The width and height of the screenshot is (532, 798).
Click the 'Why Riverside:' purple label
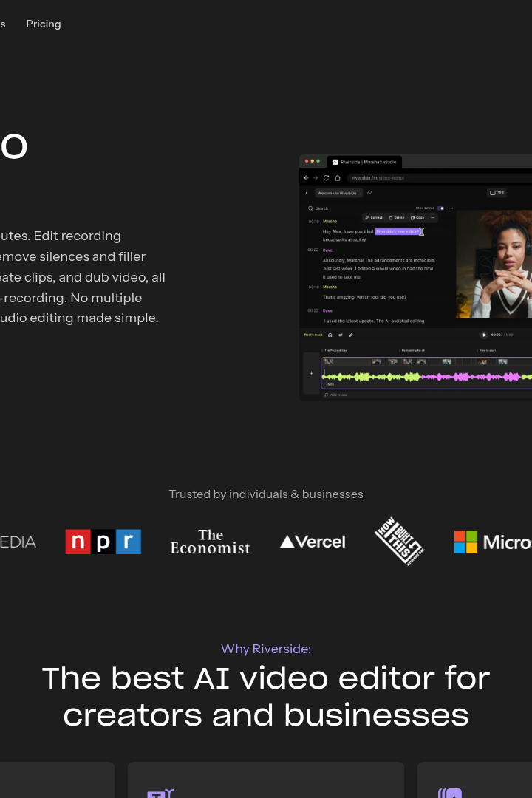[266, 649]
